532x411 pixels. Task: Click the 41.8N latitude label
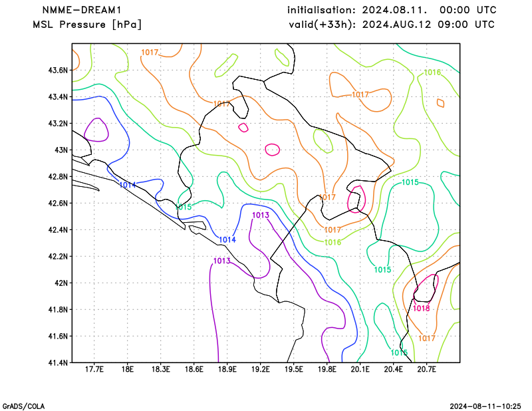click(58, 309)
